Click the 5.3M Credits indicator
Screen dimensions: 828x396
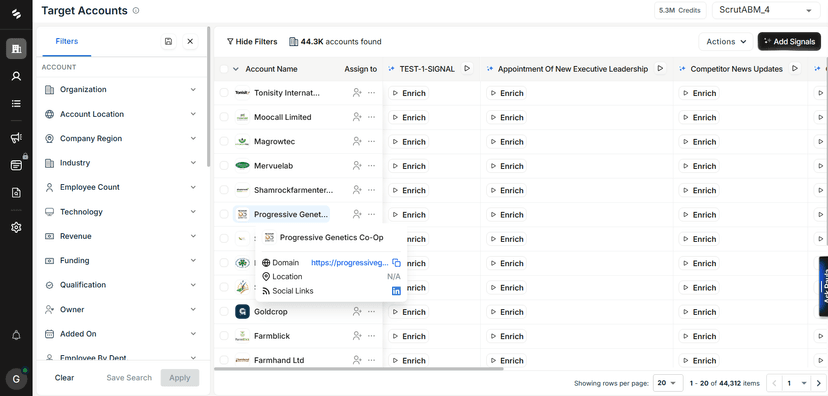tap(680, 10)
